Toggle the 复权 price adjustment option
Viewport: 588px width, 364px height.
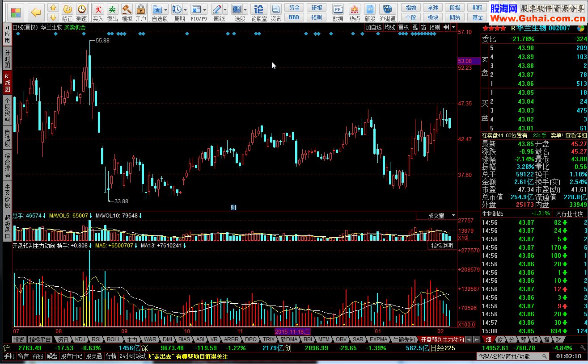[404, 27]
